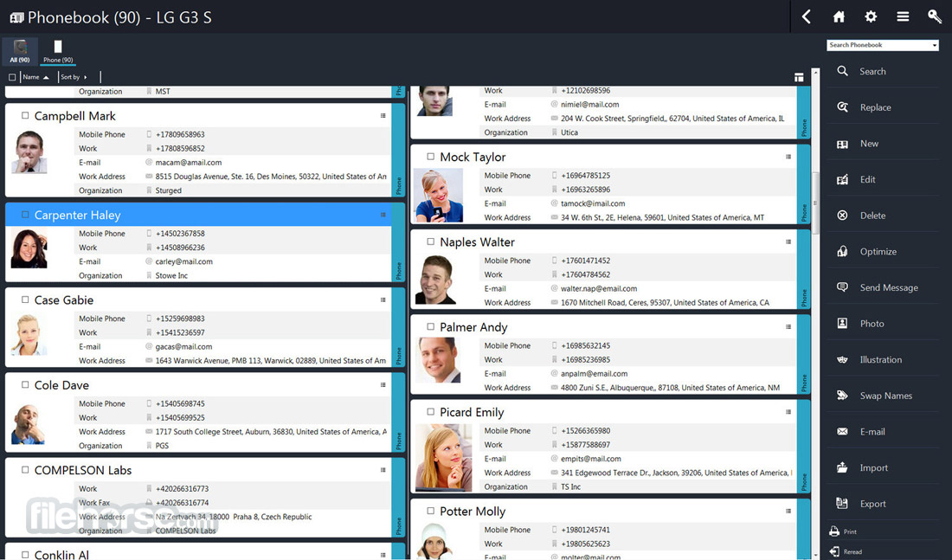Open settings via the gear icon
The image size is (952, 560).
(871, 16)
